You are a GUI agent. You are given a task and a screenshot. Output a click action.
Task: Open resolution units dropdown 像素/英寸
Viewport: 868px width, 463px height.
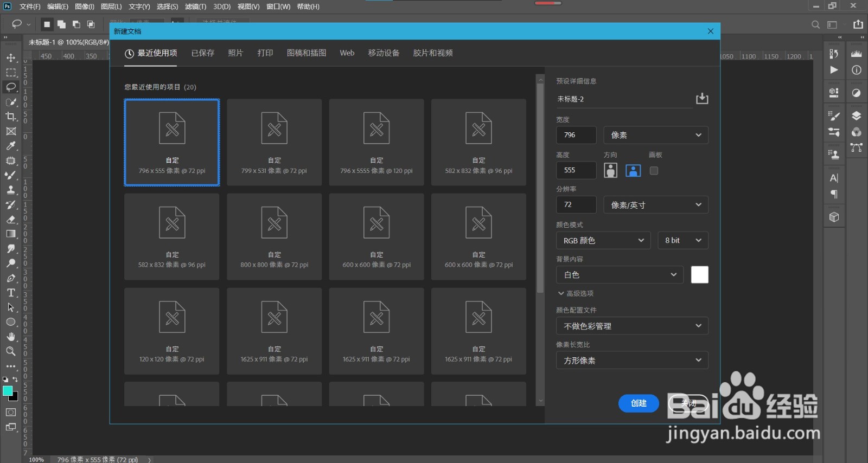(x=656, y=205)
